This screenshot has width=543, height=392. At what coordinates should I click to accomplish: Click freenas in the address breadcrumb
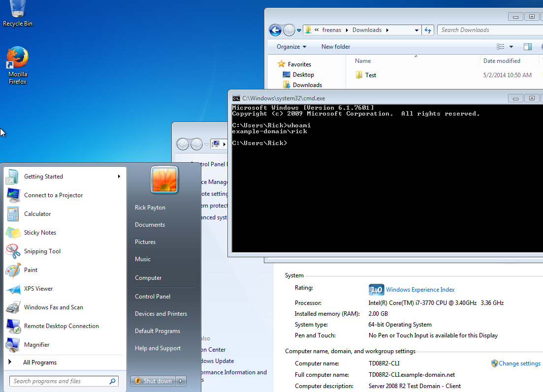coord(331,30)
